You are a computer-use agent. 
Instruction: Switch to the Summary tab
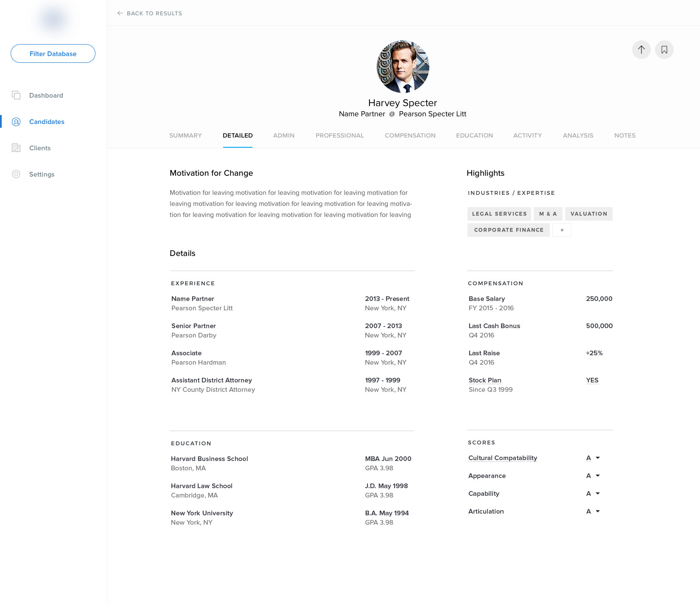185,135
